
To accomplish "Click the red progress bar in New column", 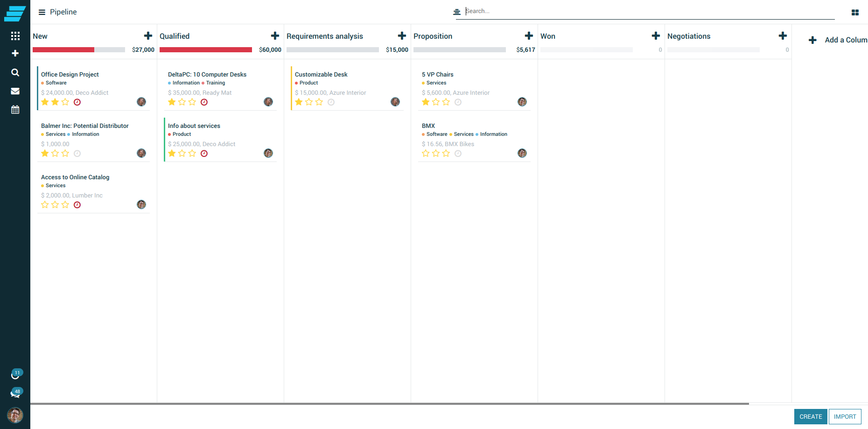I will [63, 50].
